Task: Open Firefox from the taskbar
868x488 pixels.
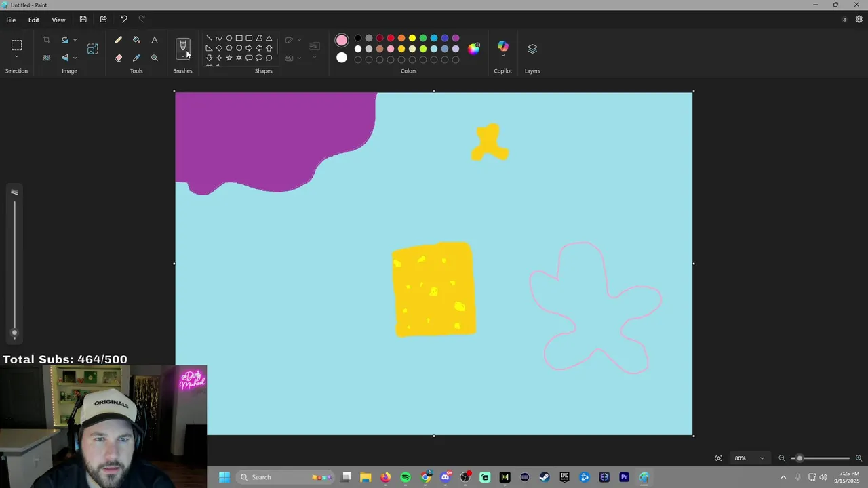Action: point(386,477)
